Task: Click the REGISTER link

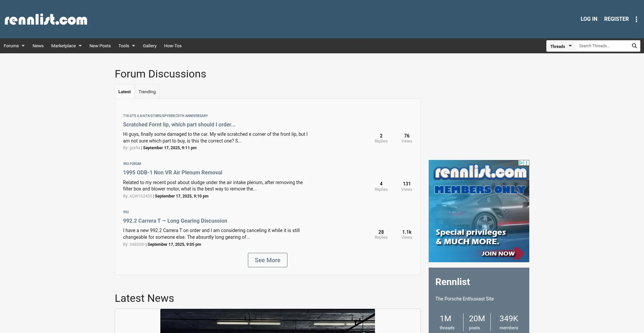Action: click(x=616, y=19)
